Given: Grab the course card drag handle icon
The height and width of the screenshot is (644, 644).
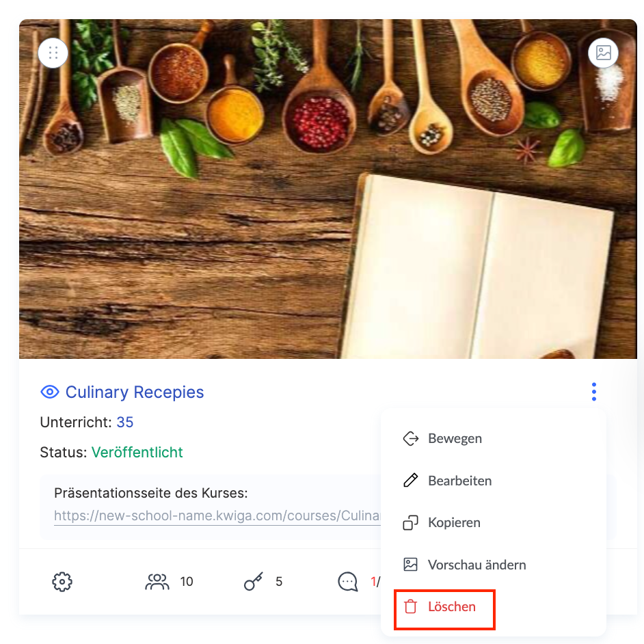Looking at the screenshot, I should [x=53, y=53].
